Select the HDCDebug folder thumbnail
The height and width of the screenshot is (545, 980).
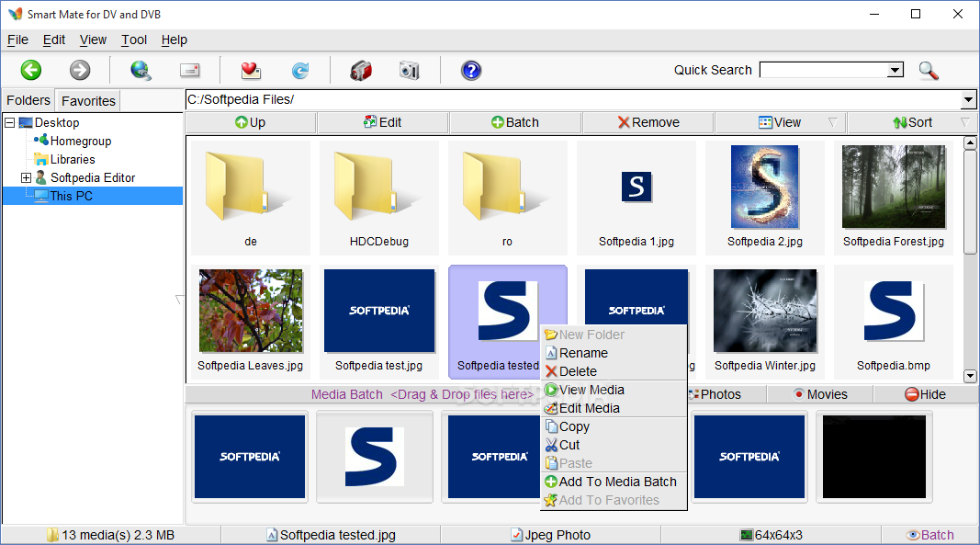point(379,198)
